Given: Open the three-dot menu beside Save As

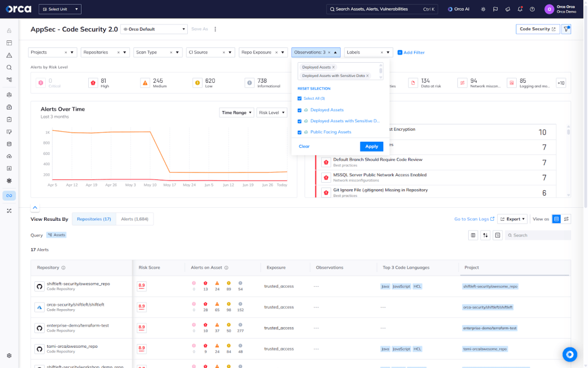Looking at the screenshot, I should click(215, 29).
